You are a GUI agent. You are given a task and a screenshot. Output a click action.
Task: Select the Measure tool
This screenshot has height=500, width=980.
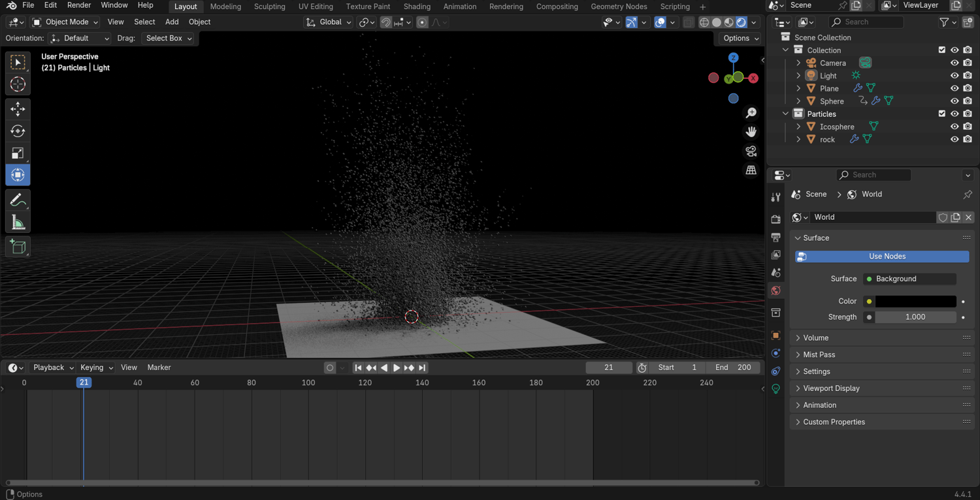pyautogui.click(x=18, y=223)
